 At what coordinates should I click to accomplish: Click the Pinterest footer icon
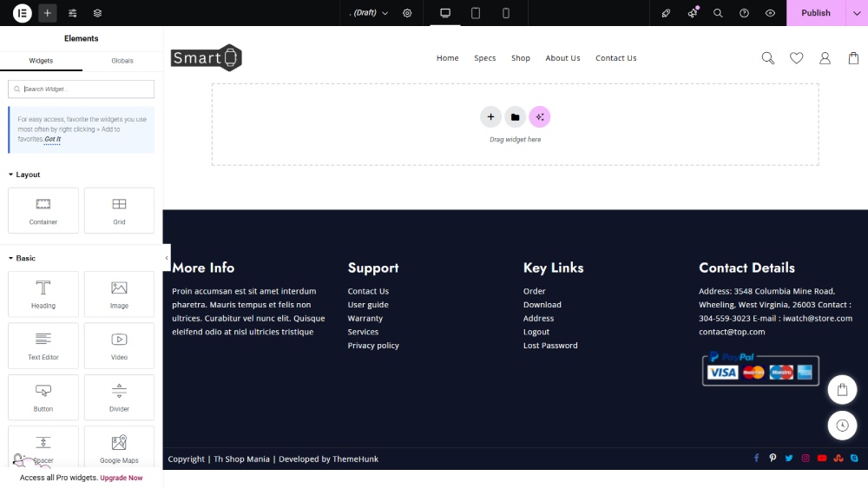pyautogui.click(x=773, y=458)
